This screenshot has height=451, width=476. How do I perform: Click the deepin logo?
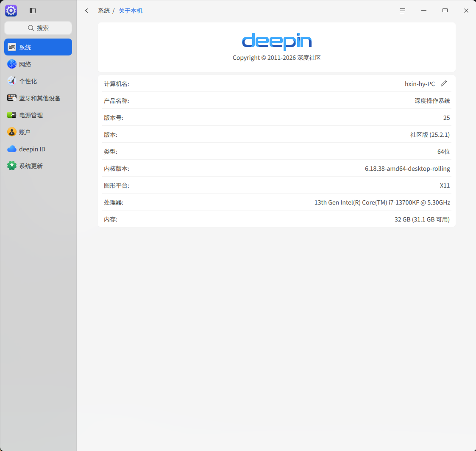coord(277,42)
